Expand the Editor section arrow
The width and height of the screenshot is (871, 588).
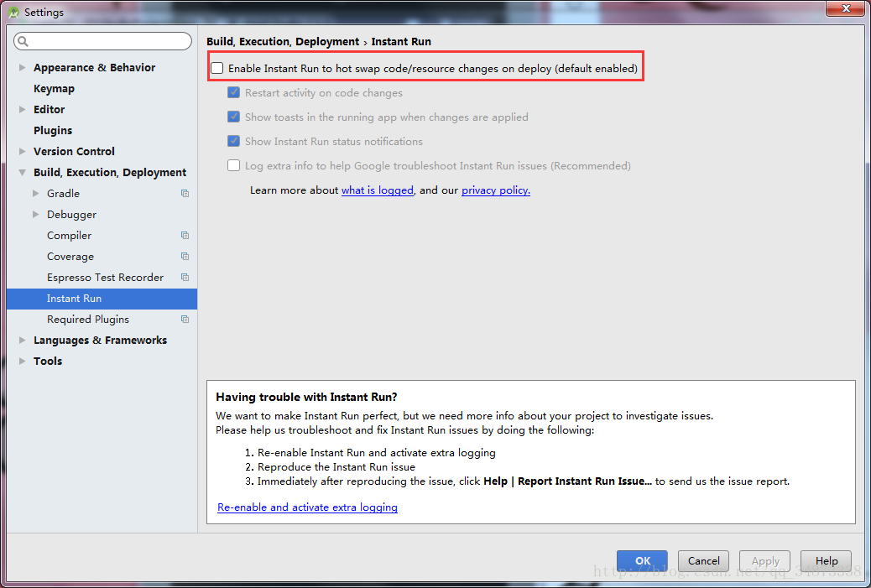click(22, 109)
